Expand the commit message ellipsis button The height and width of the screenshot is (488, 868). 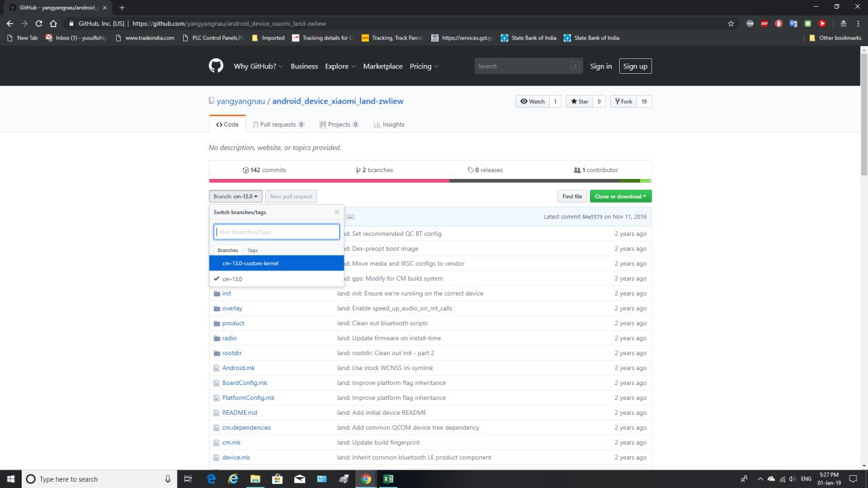[x=350, y=217]
